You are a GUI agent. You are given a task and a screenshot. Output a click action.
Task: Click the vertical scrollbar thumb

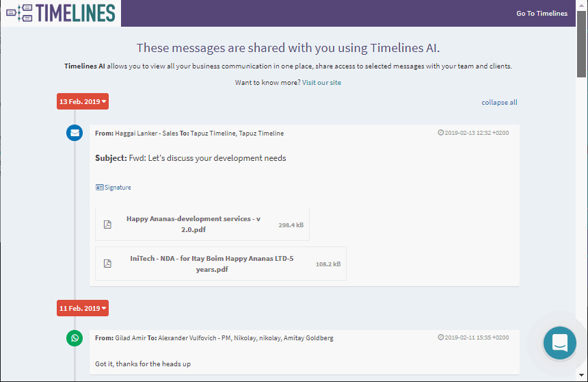582,44
